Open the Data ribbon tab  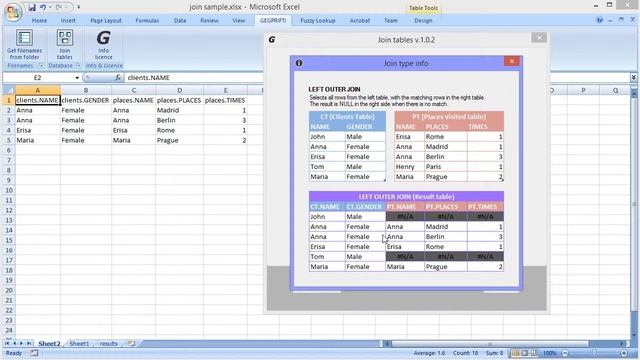point(180,20)
